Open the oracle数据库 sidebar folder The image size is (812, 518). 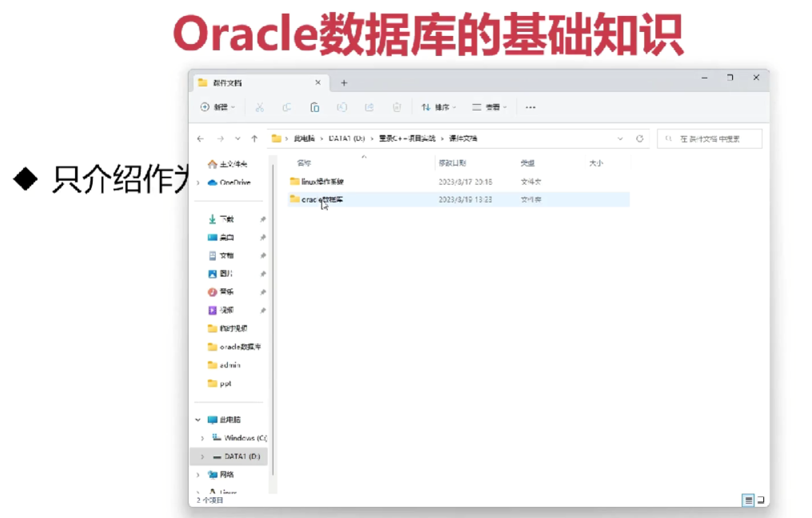234,347
